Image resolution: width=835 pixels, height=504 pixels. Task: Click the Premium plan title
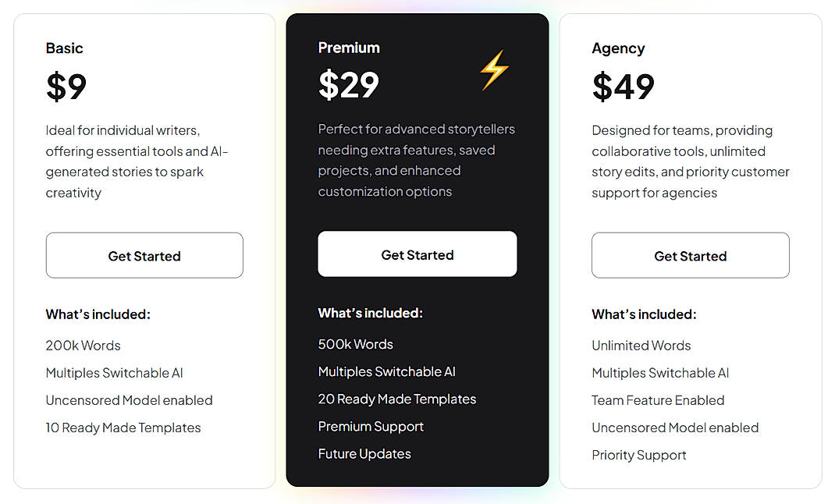pos(349,47)
